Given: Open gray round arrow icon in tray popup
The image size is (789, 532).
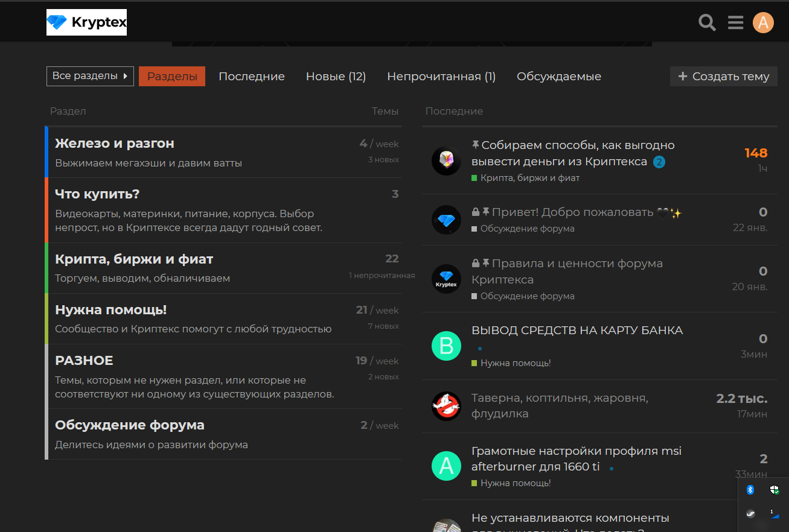Looking at the screenshot, I should [x=750, y=513].
